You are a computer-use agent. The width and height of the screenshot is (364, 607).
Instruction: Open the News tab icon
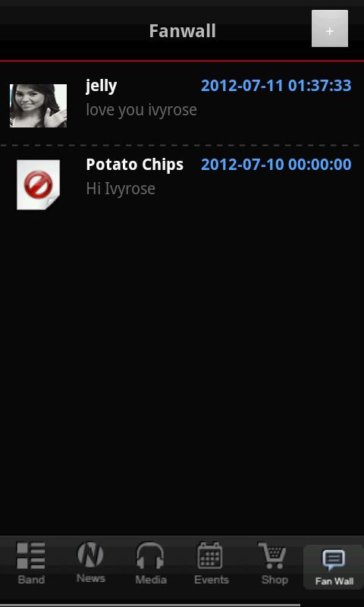click(x=90, y=555)
